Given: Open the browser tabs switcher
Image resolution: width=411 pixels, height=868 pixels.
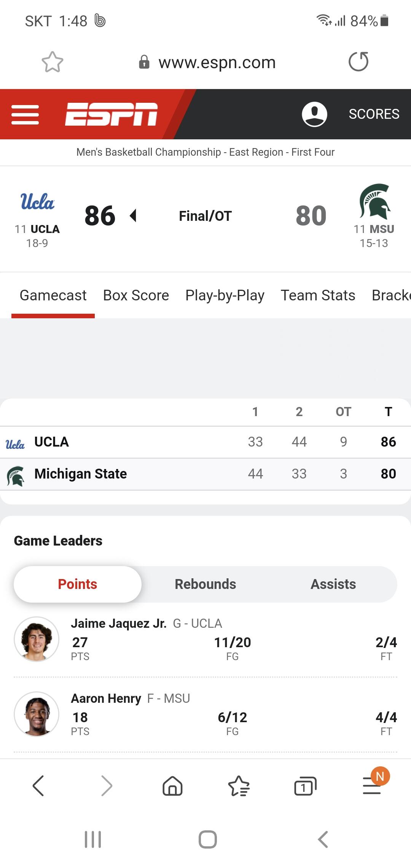Looking at the screenshot, I should 305,786.
